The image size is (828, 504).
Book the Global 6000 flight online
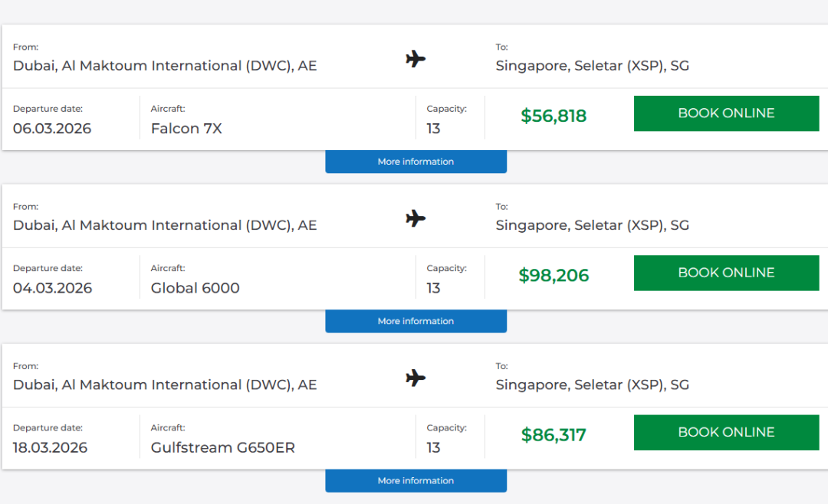[726, 273]
